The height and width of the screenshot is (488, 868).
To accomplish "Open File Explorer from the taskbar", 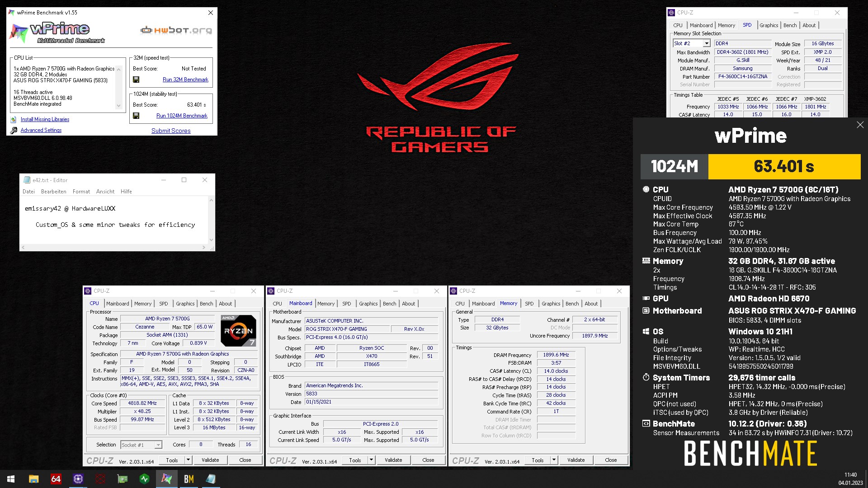I will tap(33, 479).
